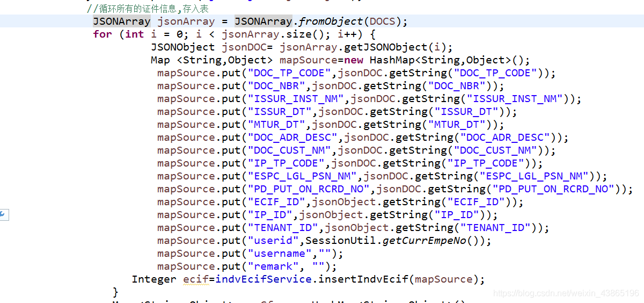Click the mapSource.put line with "ISSUR_INST_NM"

369,99
